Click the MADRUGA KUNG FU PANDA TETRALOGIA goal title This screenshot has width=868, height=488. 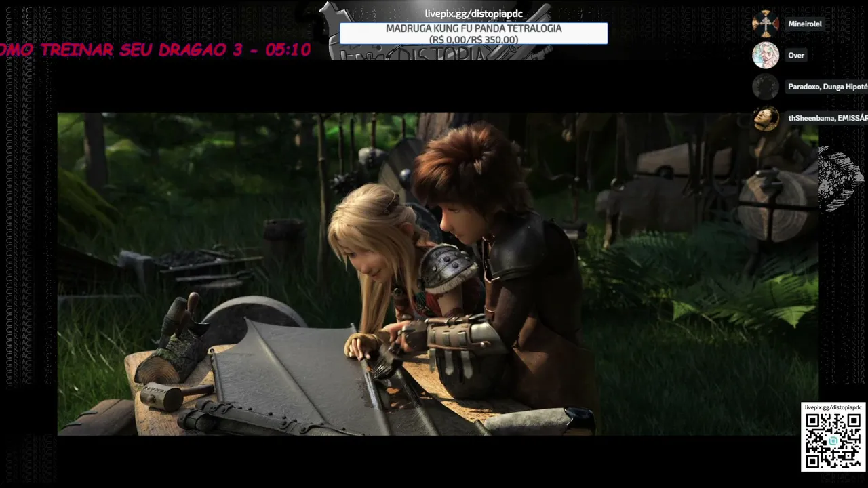point(473,28)
